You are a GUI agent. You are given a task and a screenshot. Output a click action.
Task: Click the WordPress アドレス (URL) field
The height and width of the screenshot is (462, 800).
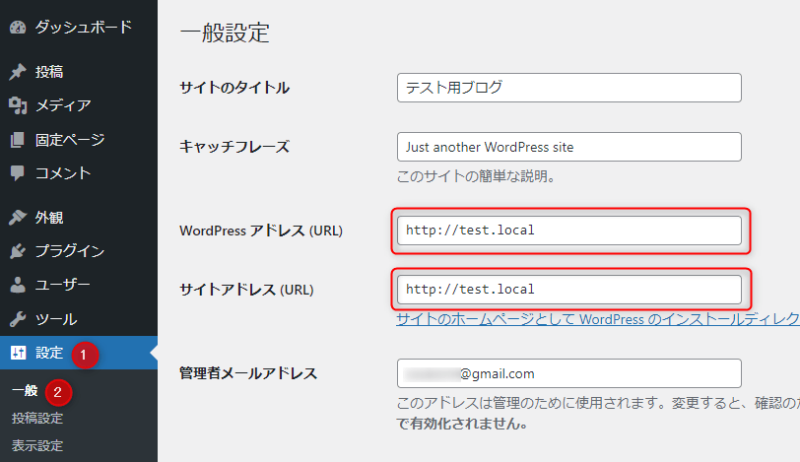click(x=569, y=230)
